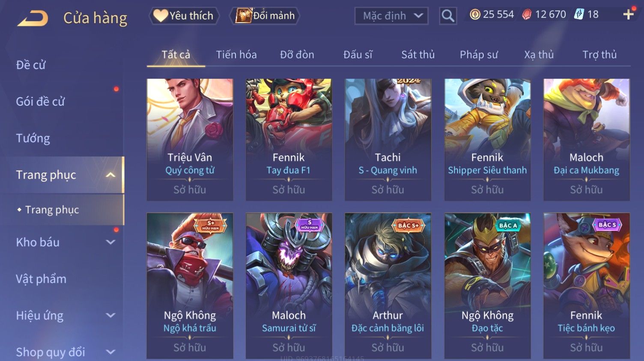Click the blue ticket currency icon
The image size is (644, 361).
coord(579,15)
